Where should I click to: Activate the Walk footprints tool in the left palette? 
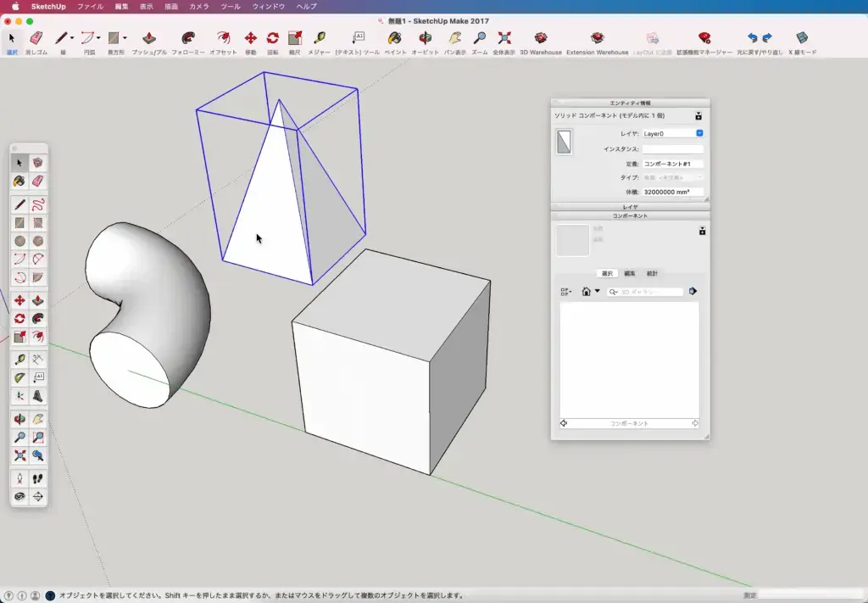(x=37, y=478)
